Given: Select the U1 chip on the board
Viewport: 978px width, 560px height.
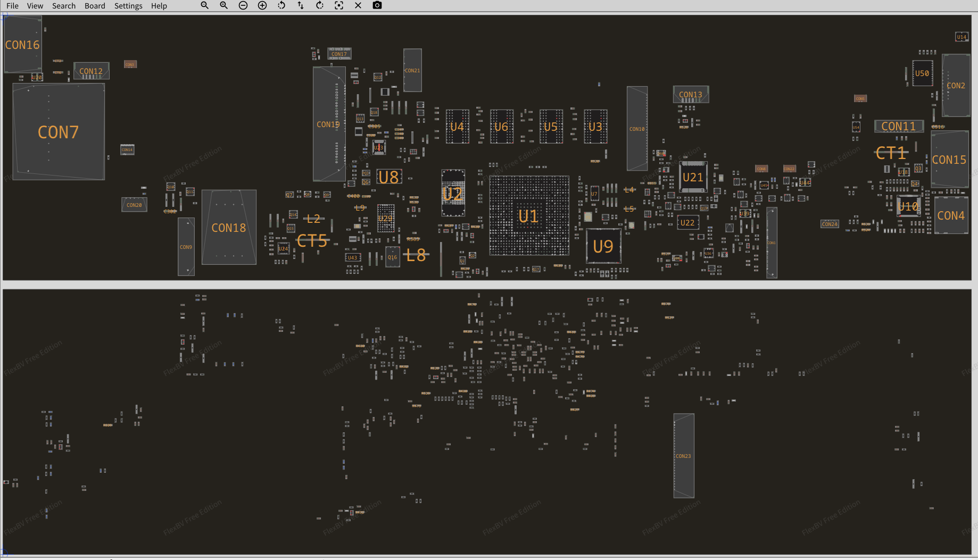Looking at the screenshot, I should [529, 216].
